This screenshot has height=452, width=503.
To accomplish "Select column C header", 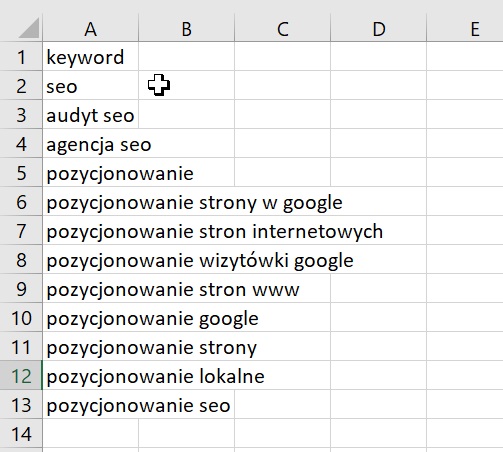I will pos(282,28).
